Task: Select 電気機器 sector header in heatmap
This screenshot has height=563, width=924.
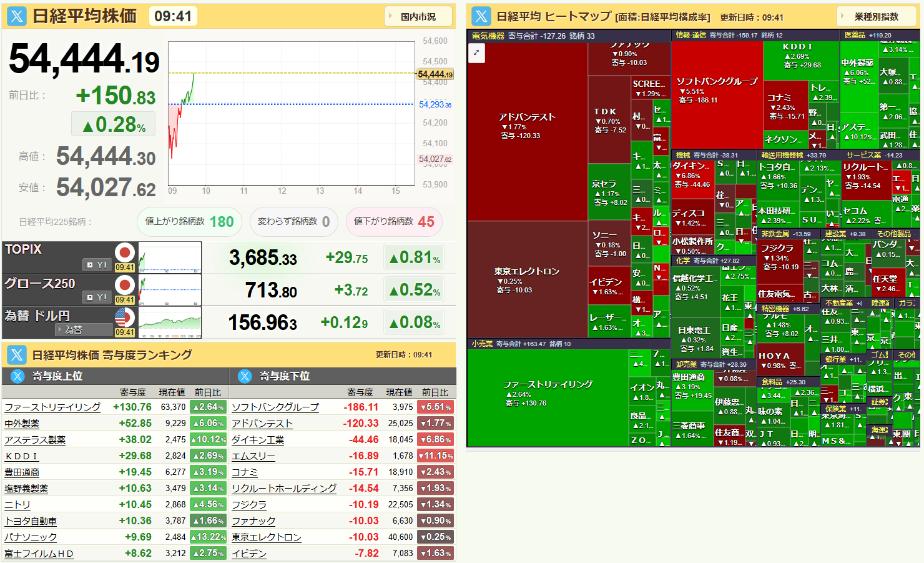Action: [x=488, y=36]
